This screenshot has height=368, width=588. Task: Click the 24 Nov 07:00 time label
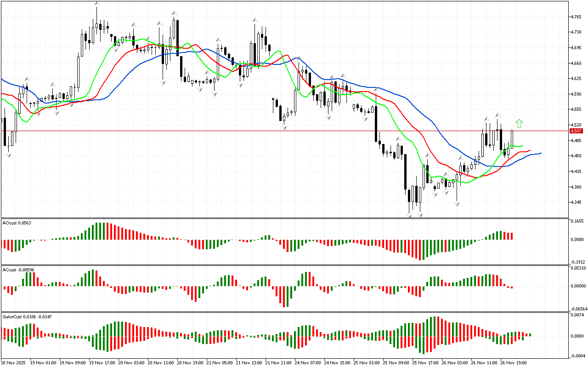308,363
